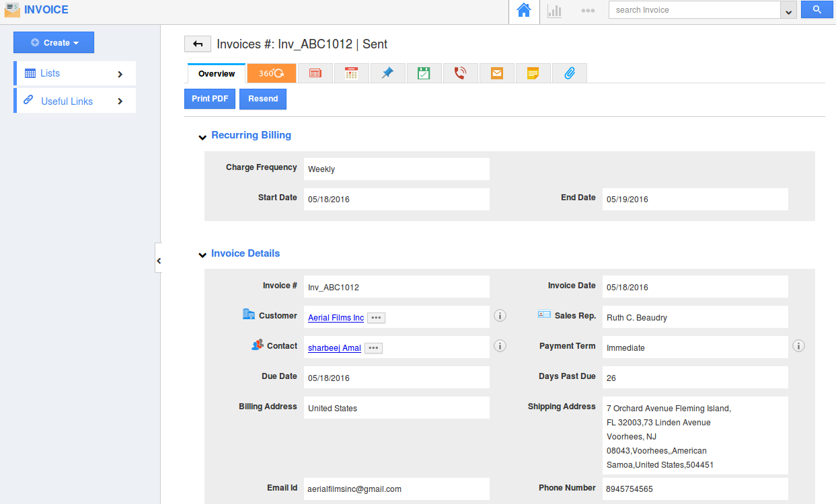Open the Aerial Films Inc customer link
The image size is (836, 504).
(x=336, y=318)
